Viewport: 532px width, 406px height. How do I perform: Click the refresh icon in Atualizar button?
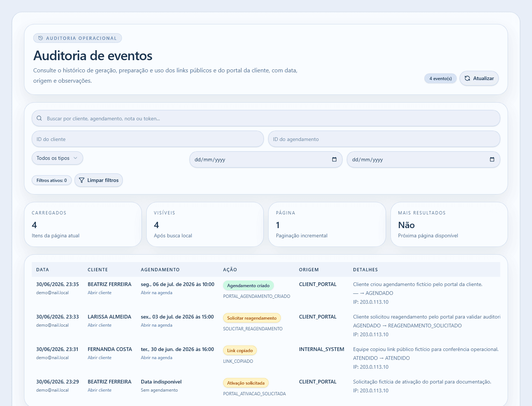467,78
